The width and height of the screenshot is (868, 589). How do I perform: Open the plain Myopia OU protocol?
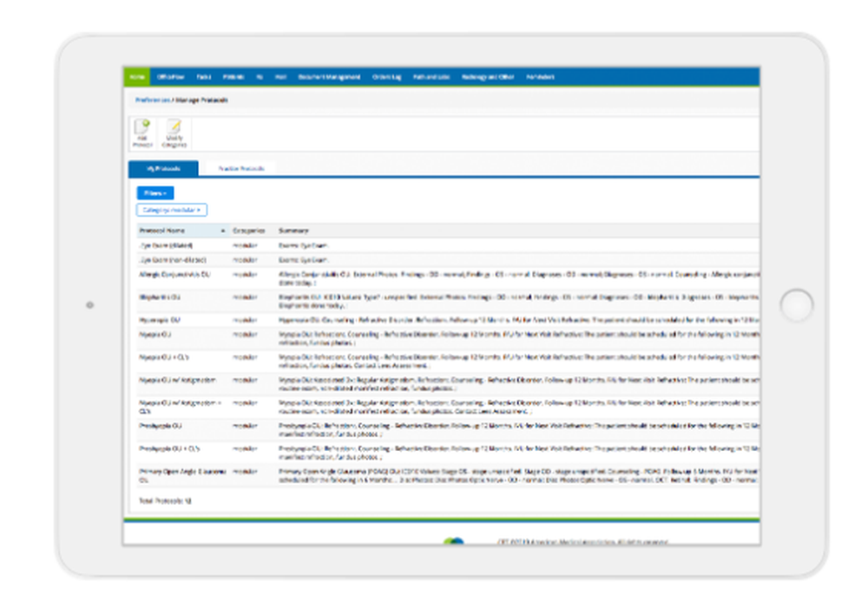point(155,335)
